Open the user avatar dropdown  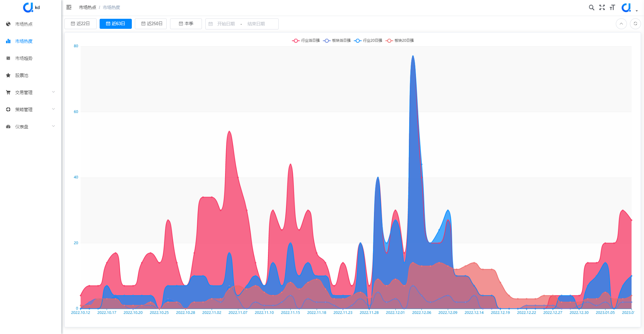629,7
